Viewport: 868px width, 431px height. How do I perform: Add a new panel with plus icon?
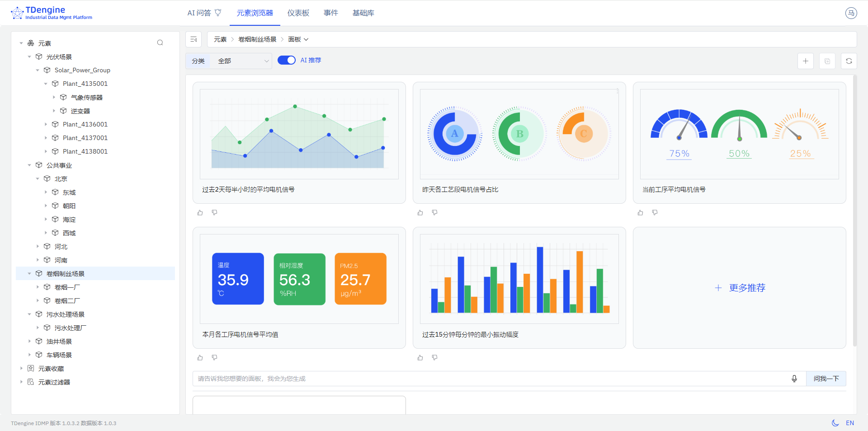pyautogui.click(x=806, y=61)
